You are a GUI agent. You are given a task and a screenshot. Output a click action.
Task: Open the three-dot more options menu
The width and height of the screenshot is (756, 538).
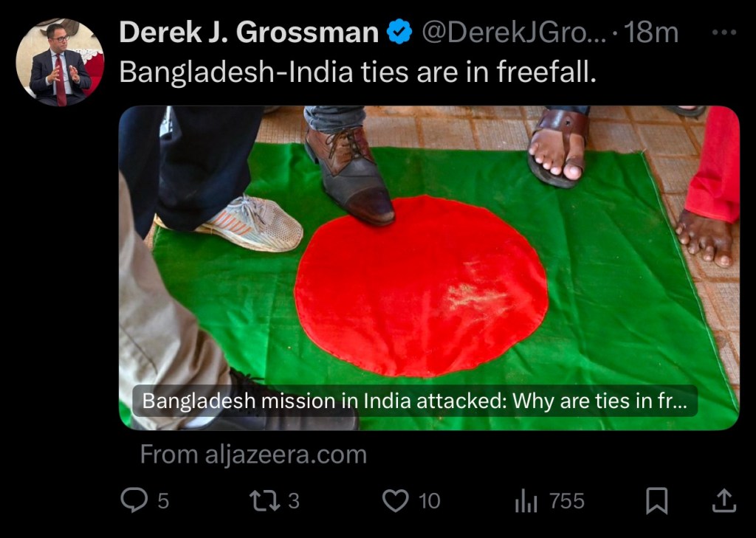pos(724,32)
